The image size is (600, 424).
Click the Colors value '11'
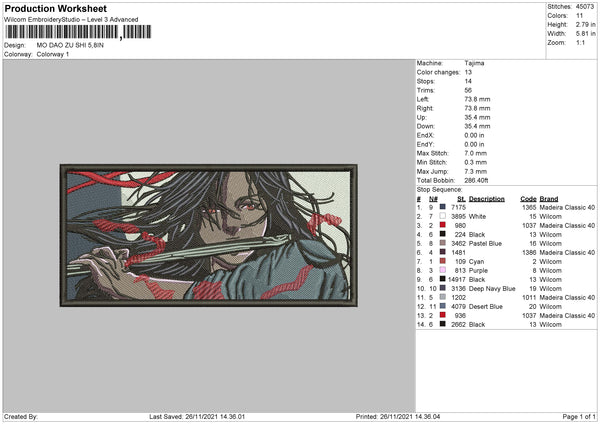point(579,16)
